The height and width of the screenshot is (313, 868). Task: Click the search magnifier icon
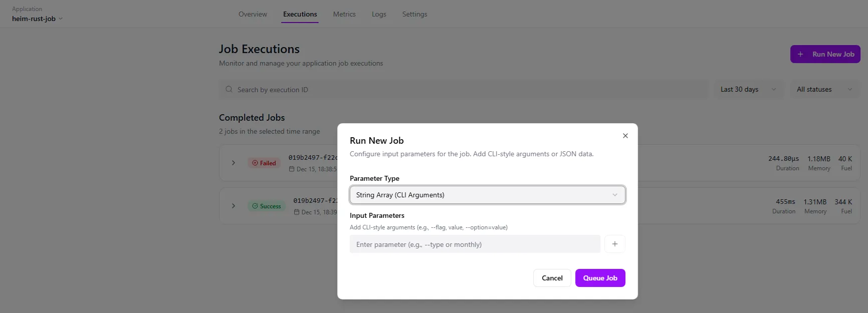[229, 89]
